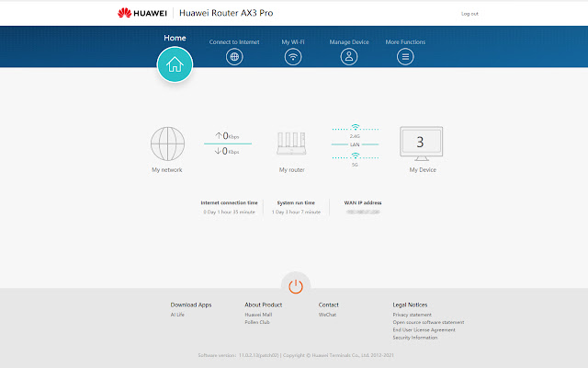
Task: Select the Manage Device tab label
Action: pyautogui.click(x=349, y=42)
